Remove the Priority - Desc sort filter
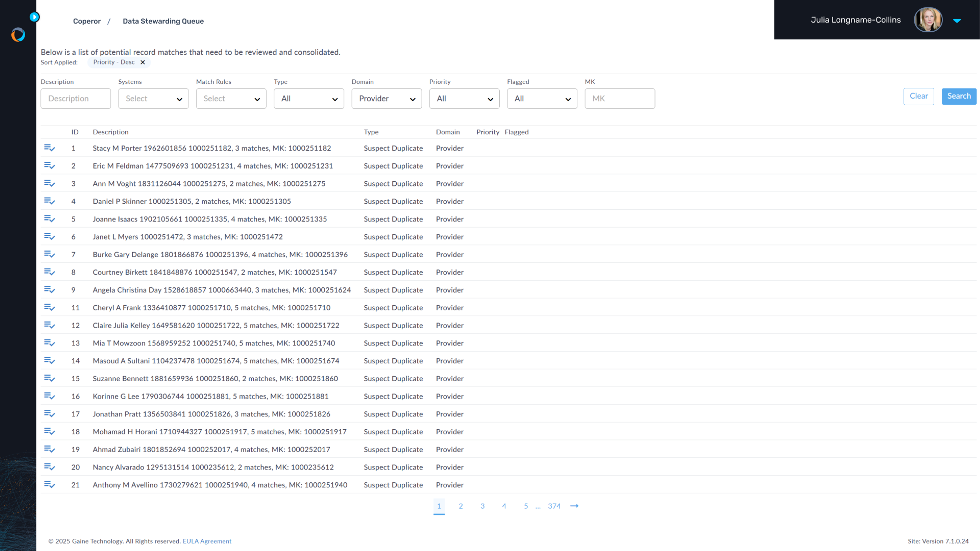This screenshot has width=980, height=551. tap(142, 62)
